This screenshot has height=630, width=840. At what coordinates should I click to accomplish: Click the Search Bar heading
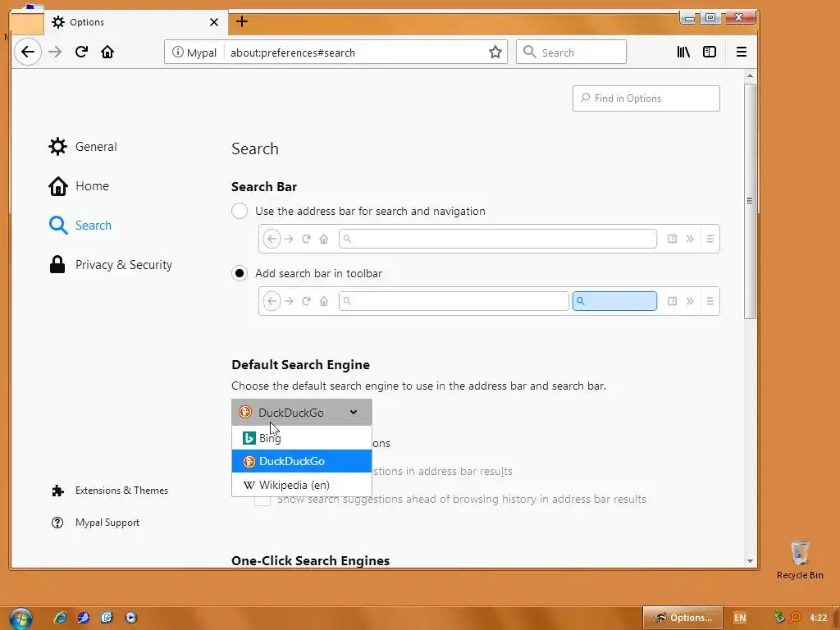point(264,187)
